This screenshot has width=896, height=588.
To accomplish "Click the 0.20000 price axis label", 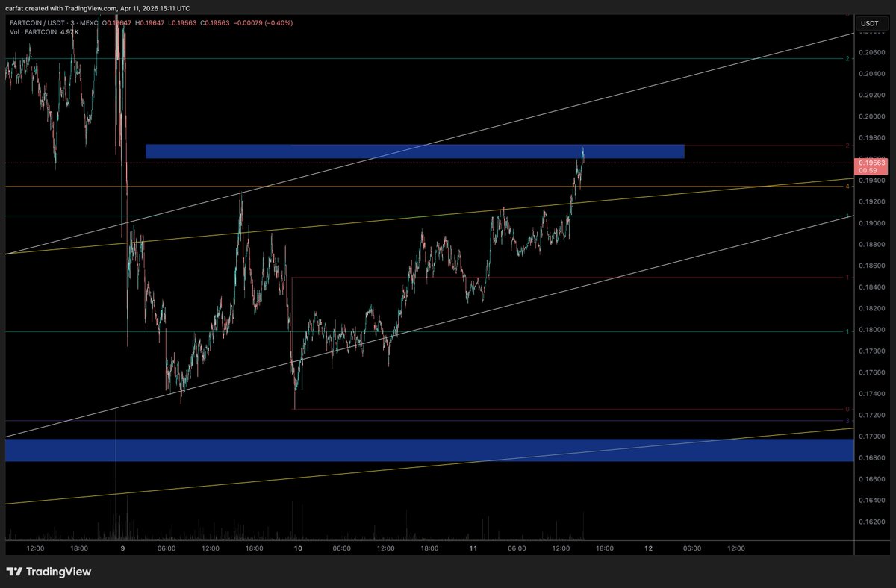I will pos(871,116).
